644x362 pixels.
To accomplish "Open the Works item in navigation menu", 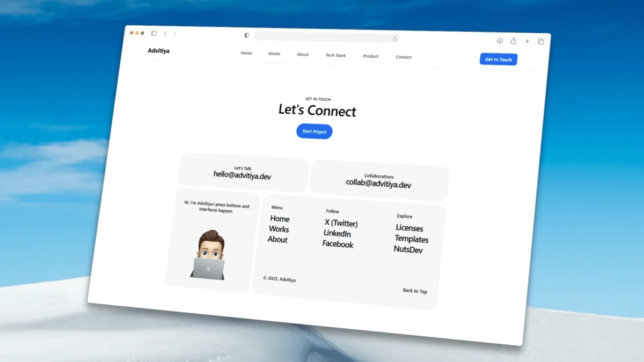I will [274, 54].
